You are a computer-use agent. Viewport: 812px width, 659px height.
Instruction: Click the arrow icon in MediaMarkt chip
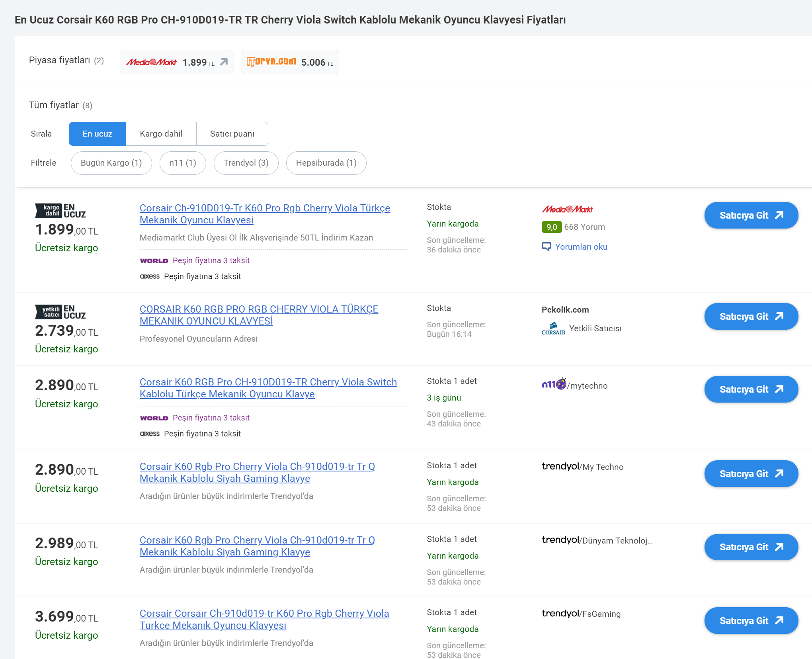224,62
